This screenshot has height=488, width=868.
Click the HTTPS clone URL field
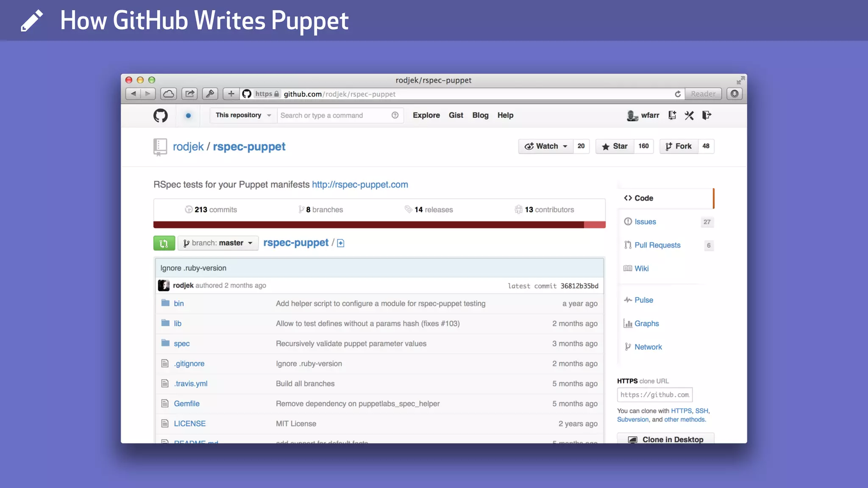(655, 395)
